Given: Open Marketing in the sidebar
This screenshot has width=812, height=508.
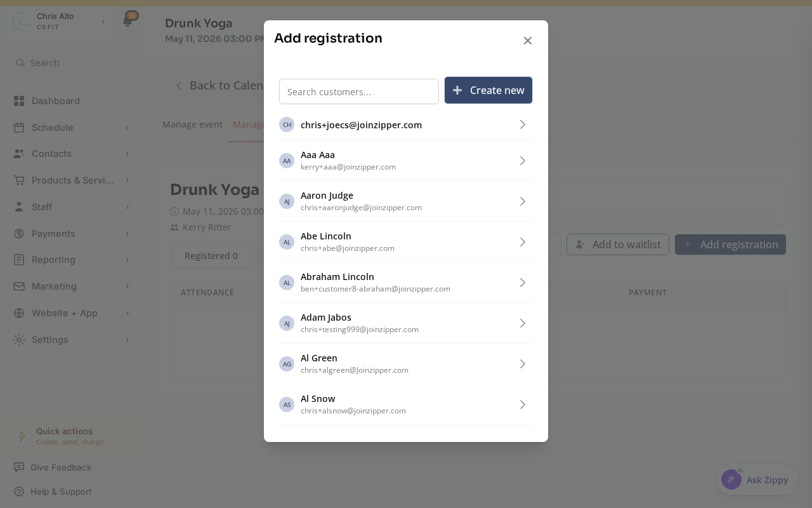Looking at the screenshot, I should coord(72,286).
